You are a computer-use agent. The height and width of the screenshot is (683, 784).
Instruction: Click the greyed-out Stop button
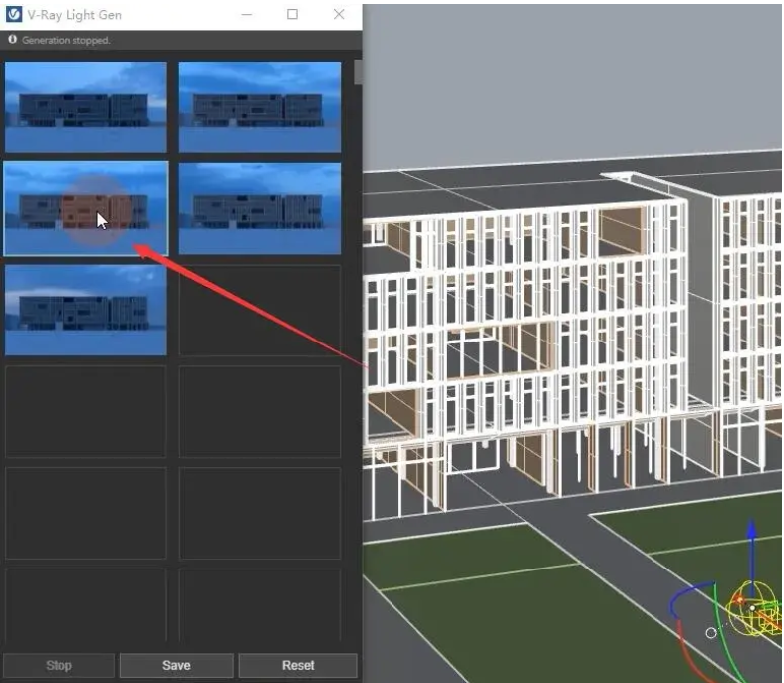point(59,665)
